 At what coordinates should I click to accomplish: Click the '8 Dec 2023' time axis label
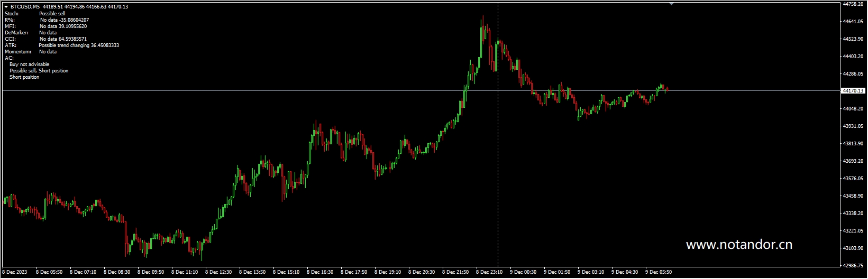(14, 272)
